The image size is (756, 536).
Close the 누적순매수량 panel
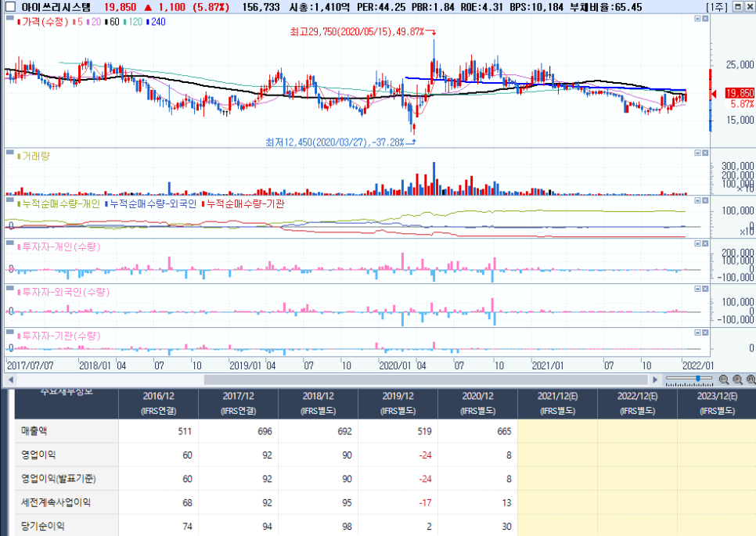pyautogui.click(x=705, y=200)
